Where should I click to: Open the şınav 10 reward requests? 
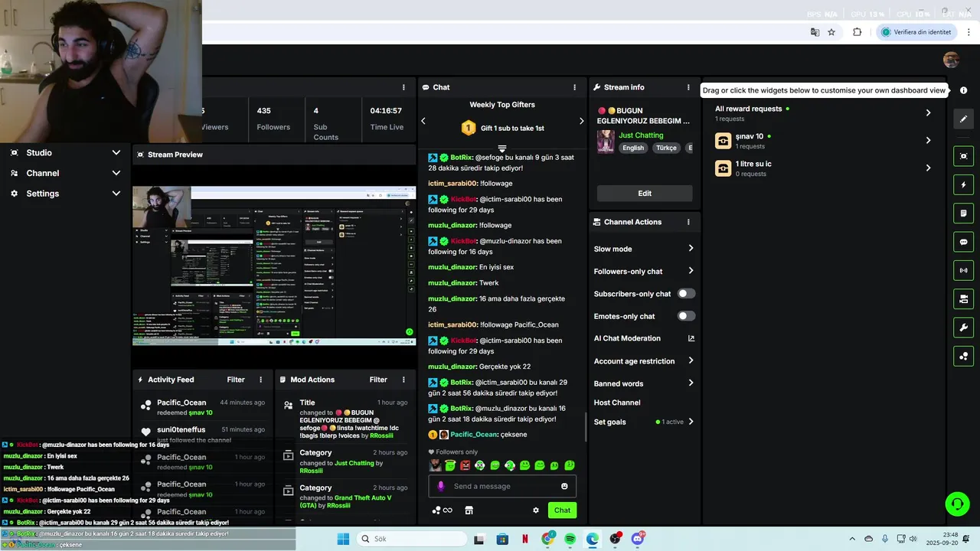coord(824,141)
